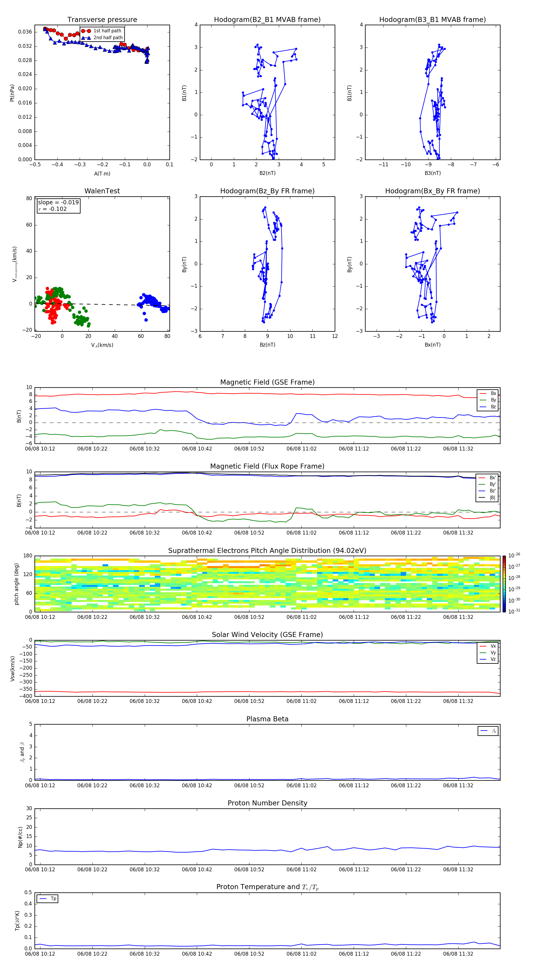Click the By legend entry in GSE panel

pyautogui.click(x=488, y=400)
